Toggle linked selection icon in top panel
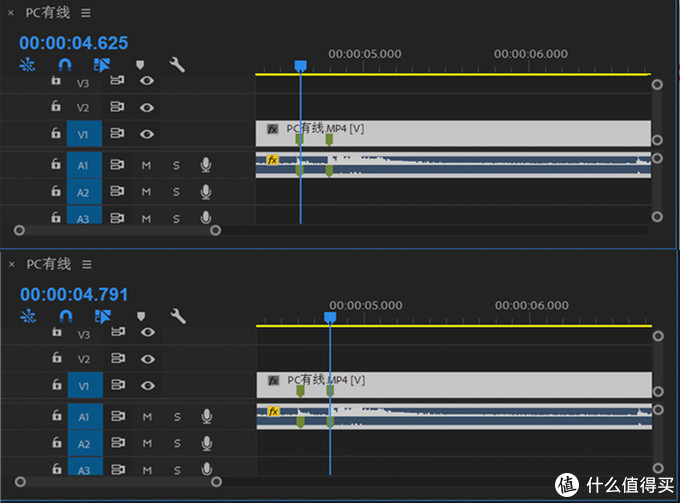 [x=102, y=65]
